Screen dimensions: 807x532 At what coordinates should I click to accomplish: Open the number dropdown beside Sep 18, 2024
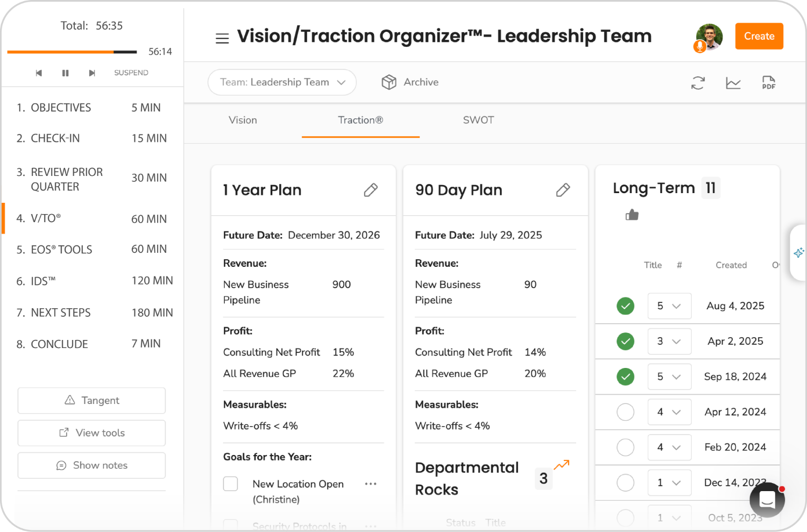(669, 377)
